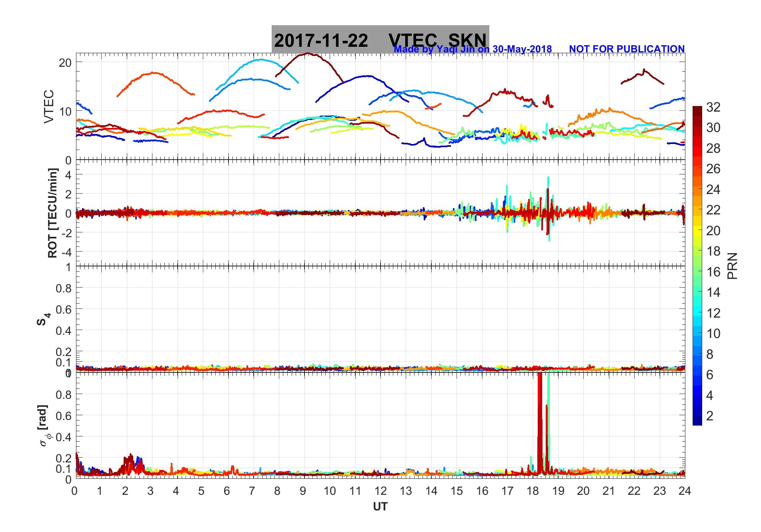The width and height of the screenshot is (761, 532).
Task: Click UT axis tick label "12"
Action: coord(380,491)
